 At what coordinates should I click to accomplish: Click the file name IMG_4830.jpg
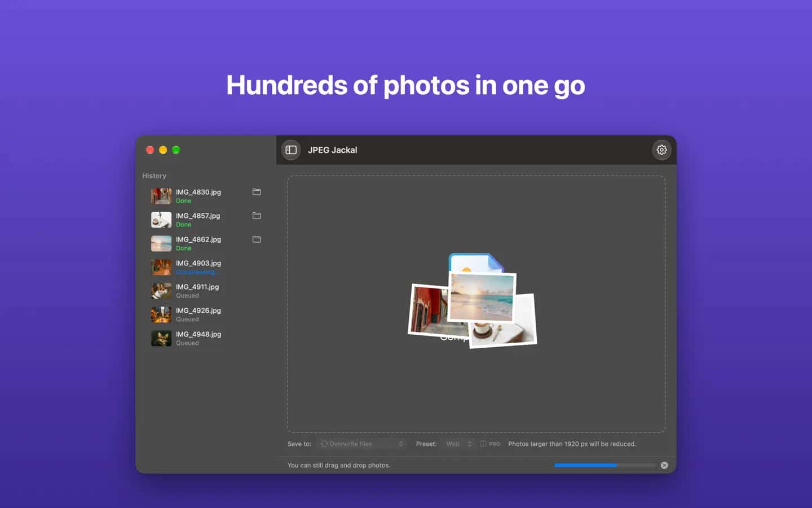tap(198, 192)
